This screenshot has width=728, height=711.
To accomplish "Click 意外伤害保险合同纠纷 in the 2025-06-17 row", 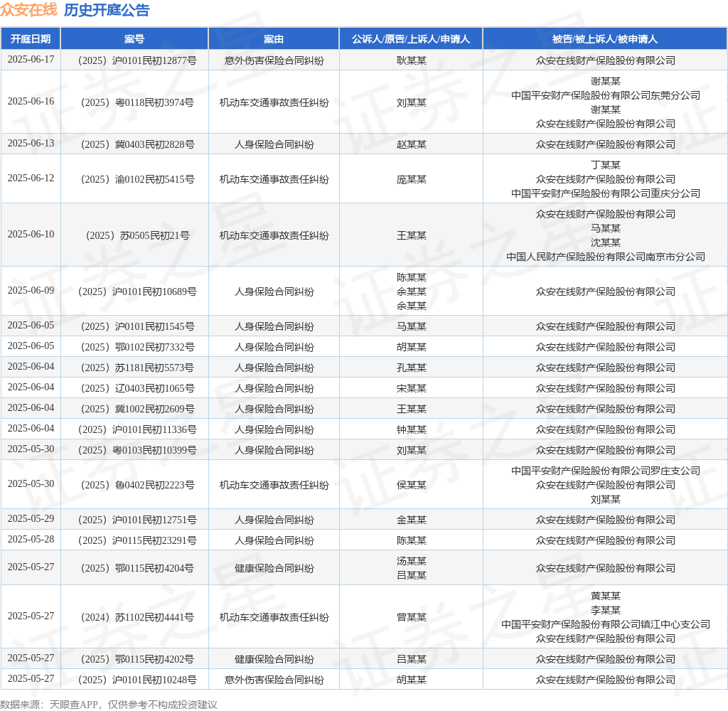I will (x=274, y=60).
